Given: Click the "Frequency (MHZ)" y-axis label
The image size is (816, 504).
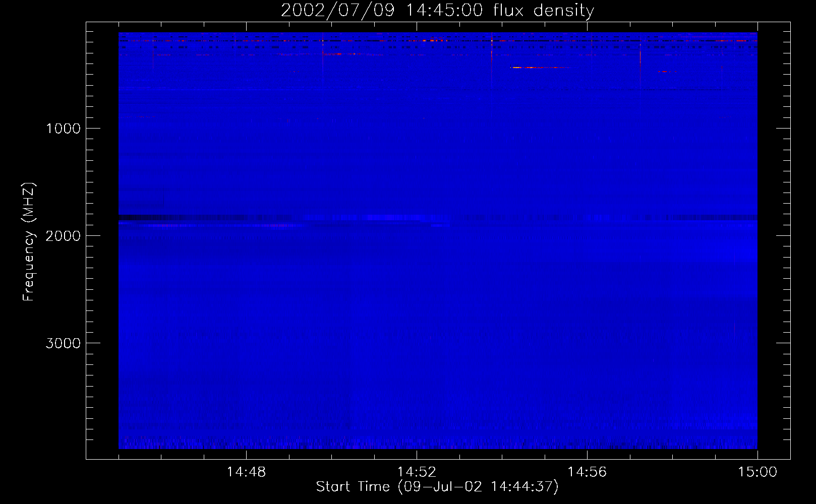Looking at the screenshot, I should pos(29,242).
